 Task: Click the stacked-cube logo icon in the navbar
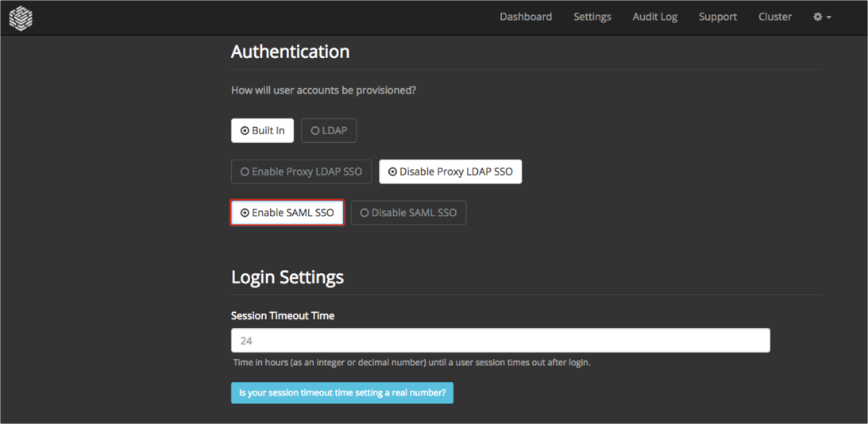coord(21,17)
